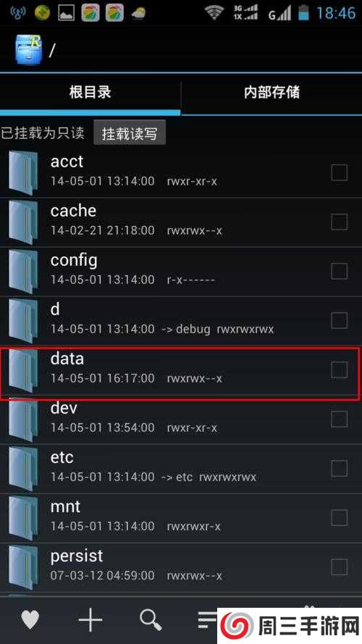This screenshot has width=362, height=644.
Task: Tap the Wi-Fi status bar icon
Action: (214, 12)
